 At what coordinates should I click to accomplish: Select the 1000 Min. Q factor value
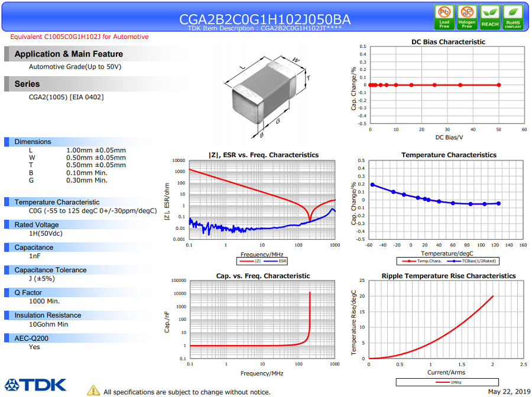[x=44, y=301]
